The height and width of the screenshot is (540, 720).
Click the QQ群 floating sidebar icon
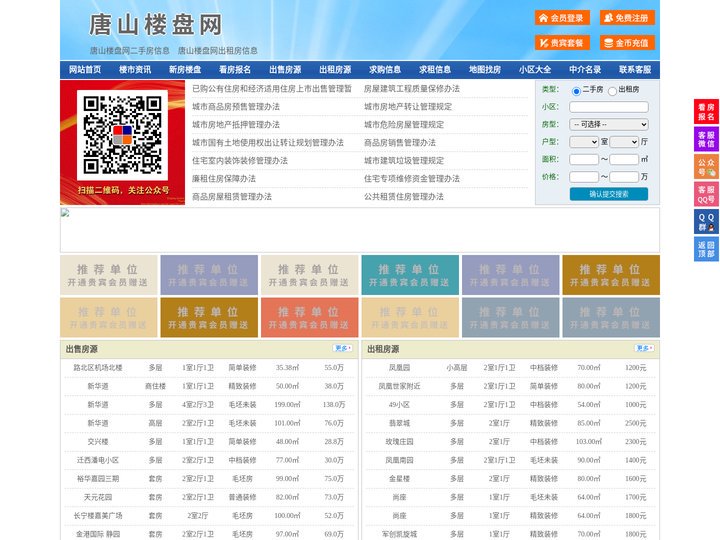point(706,222)
